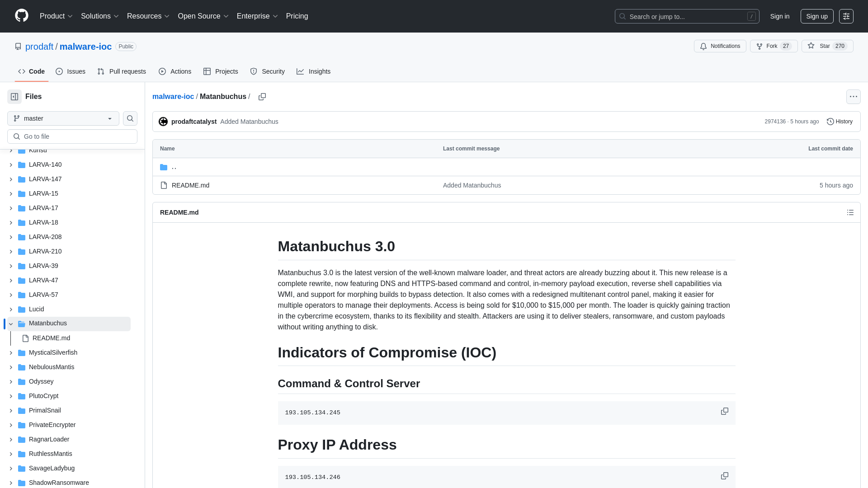This screenshot has width=868, height=488.
Task: Click the prodaftcatalyst author name
Action: click(194, 122)
